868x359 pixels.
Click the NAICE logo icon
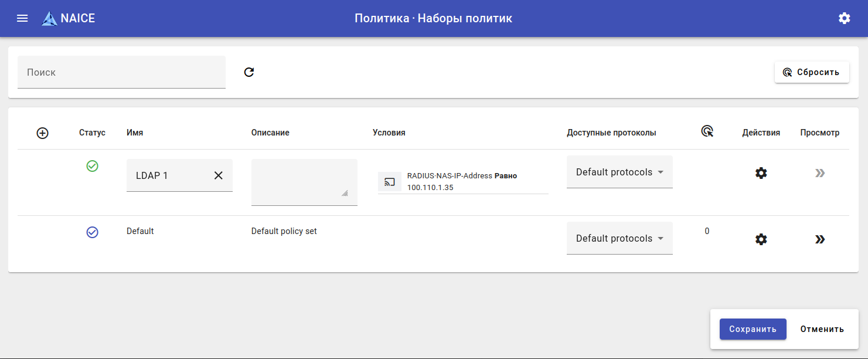(x=50, y=19)
